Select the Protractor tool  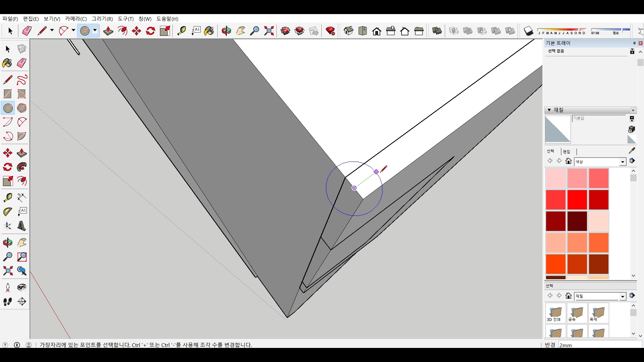pyautogui.click(x=7, y=212)
